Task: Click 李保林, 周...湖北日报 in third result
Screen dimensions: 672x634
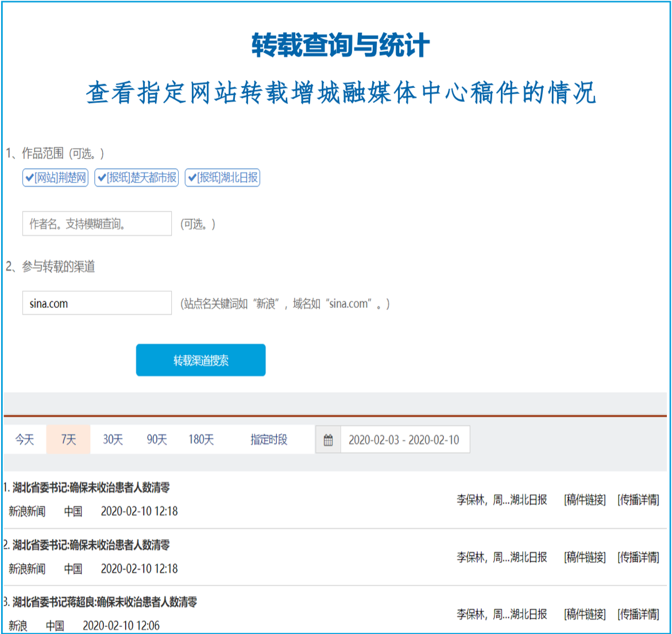Action: click(502, 614)
